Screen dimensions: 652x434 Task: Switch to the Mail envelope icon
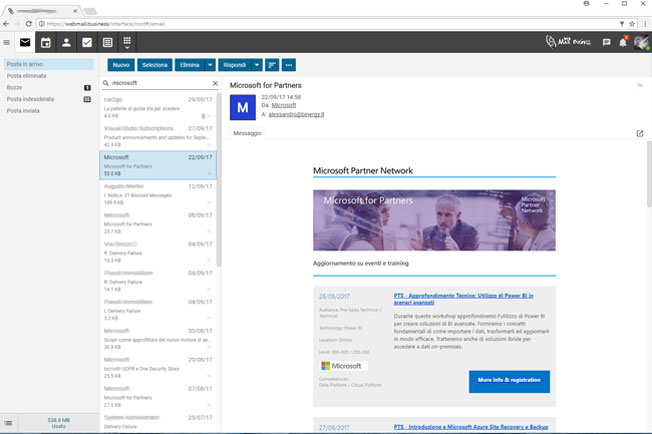(x=25, y=42)
